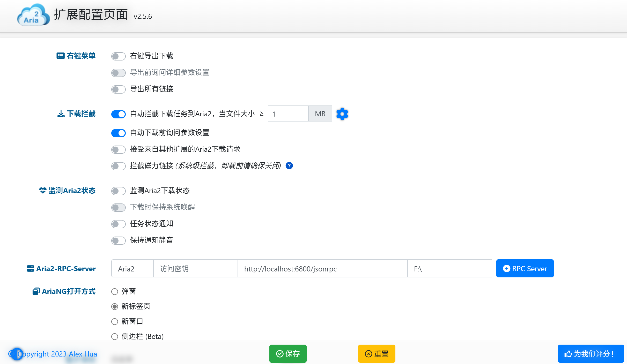
Task: Open download interception gear settings
Action: [x=342, y=114]
